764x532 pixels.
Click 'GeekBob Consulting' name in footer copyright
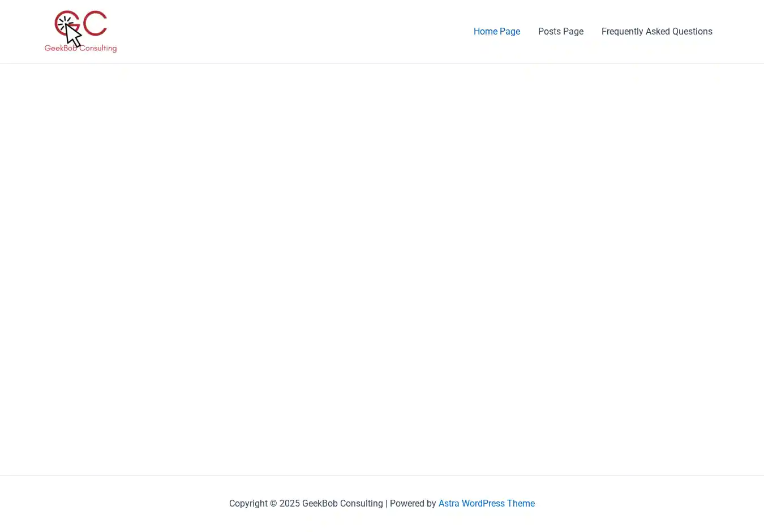pos(342,504)
